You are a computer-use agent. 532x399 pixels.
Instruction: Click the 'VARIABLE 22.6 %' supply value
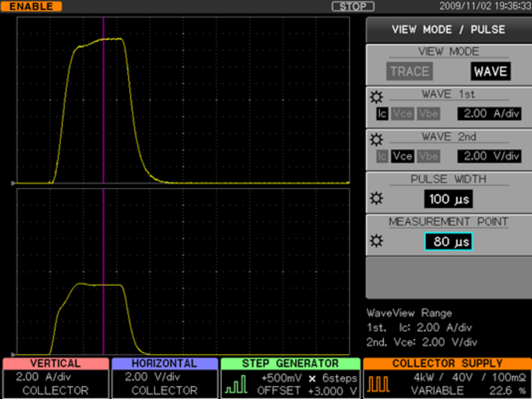point(468,391)
